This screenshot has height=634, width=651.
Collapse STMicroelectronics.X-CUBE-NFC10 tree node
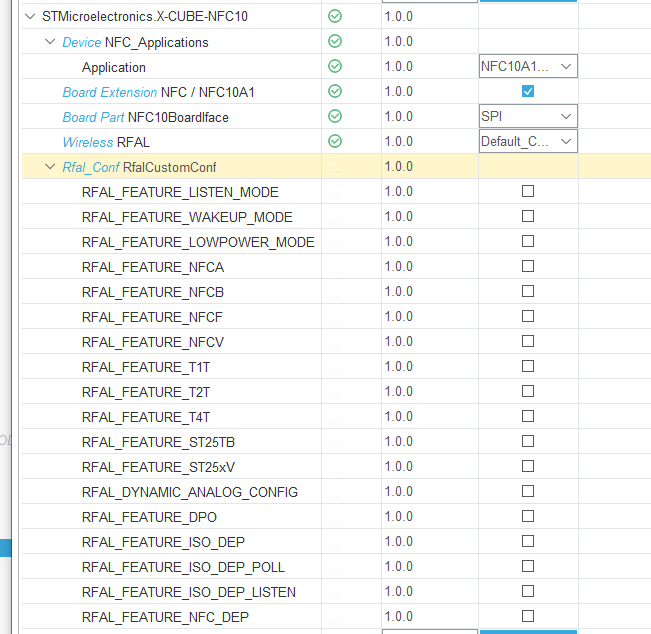point(30,17)
